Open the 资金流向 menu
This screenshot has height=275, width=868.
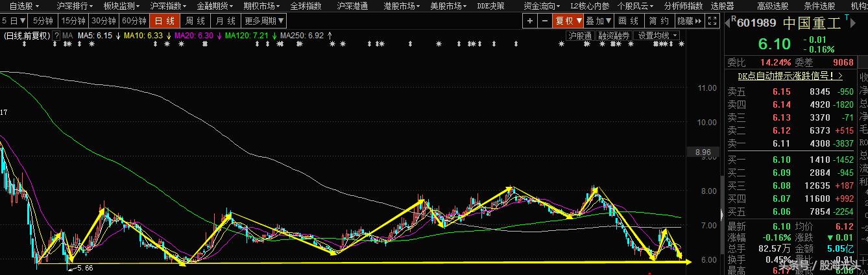(542, 6)
